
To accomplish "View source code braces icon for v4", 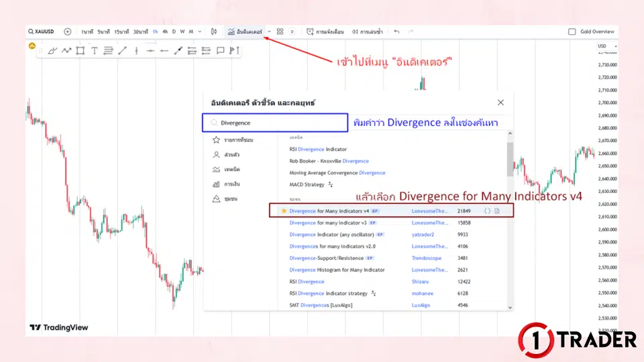I will tap(487, 211).
